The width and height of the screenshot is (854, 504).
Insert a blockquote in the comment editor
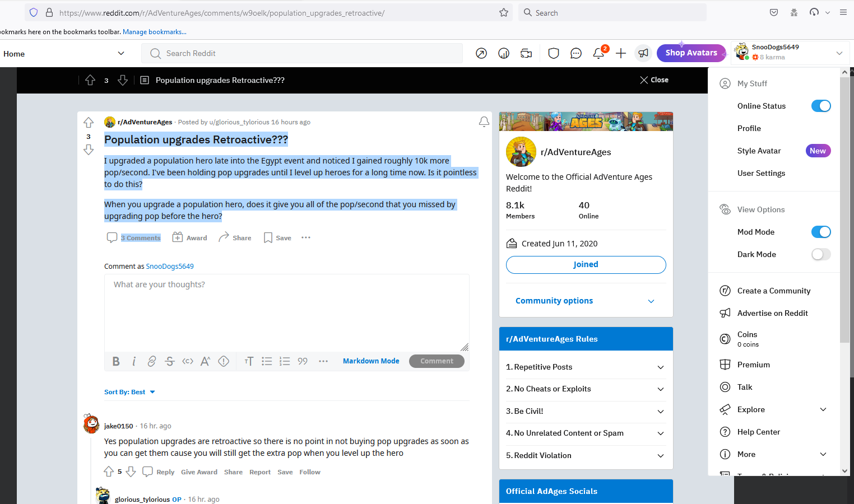303,361
